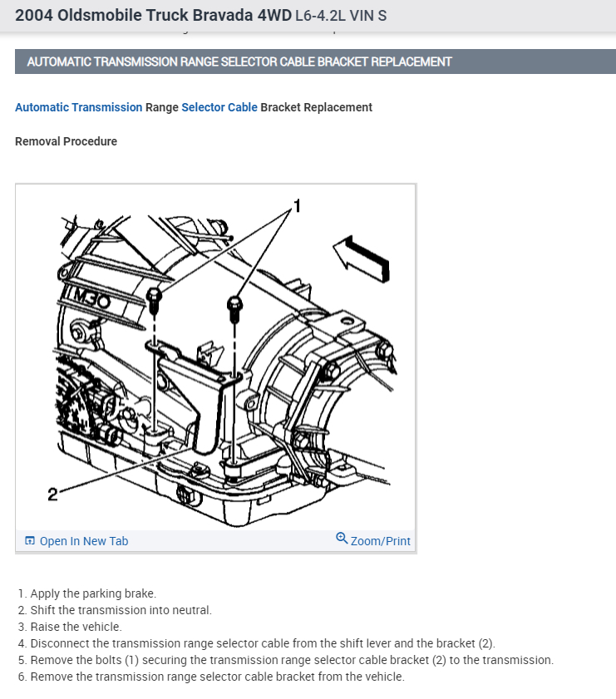616x699 pixels.
Task: Click the 'L6-4.2L VIN S' engine text
Action: pos(341,16)
